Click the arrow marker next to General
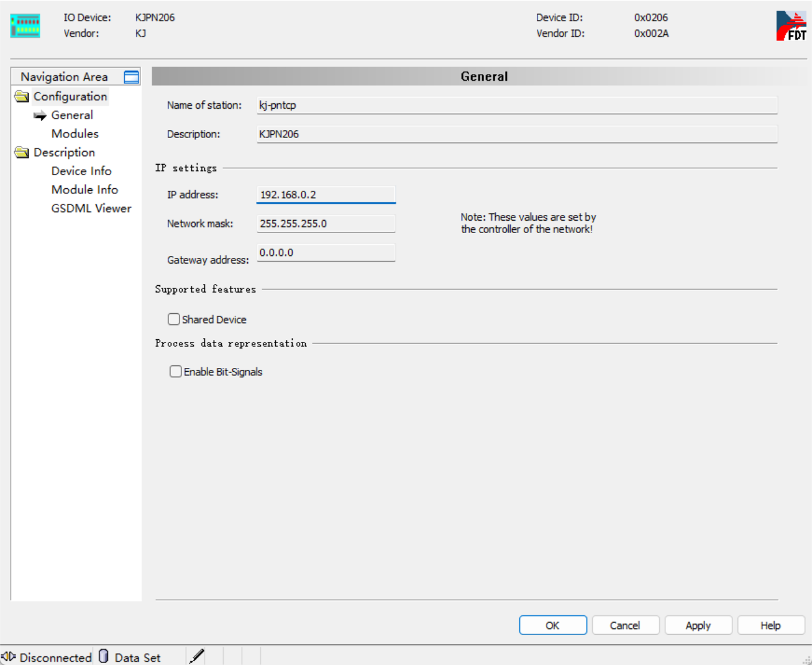Image resolution: width=812 pixels, height=665 pixels. click(x=40, y=116)
